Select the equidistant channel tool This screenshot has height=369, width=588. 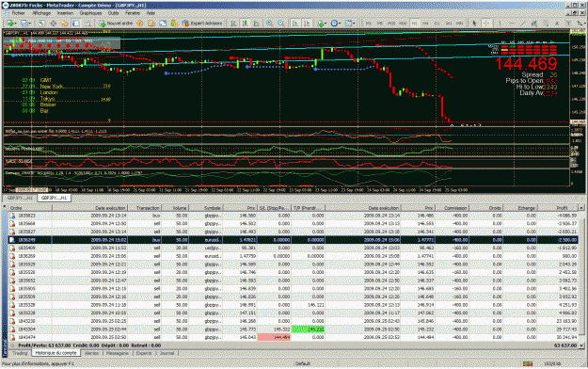pyautogui.click(x=534, y=24)
